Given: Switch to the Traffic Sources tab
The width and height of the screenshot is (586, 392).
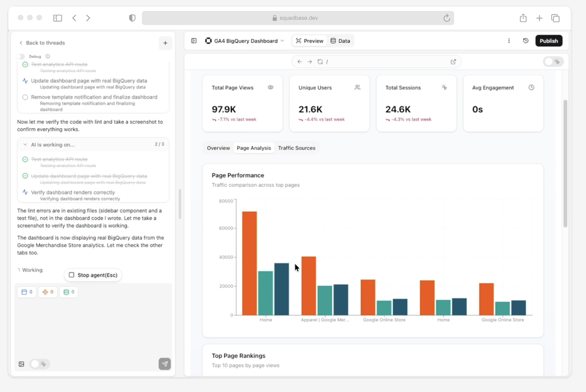Looking at the screenshot, I should point(297,148).
